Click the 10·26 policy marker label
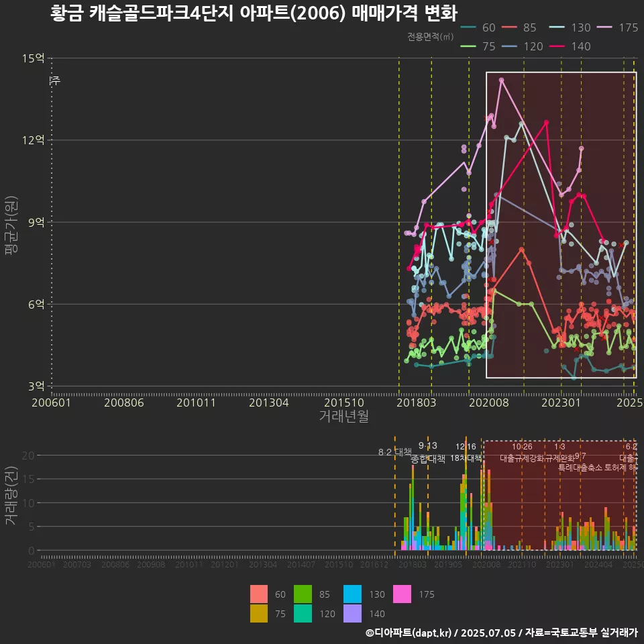 (x=522, y=447)
